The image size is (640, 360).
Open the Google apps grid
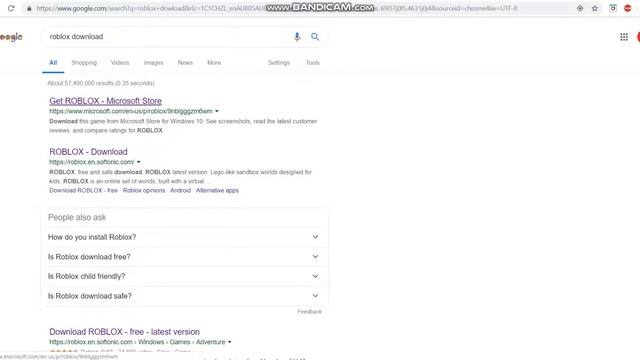tap(624, 37)
